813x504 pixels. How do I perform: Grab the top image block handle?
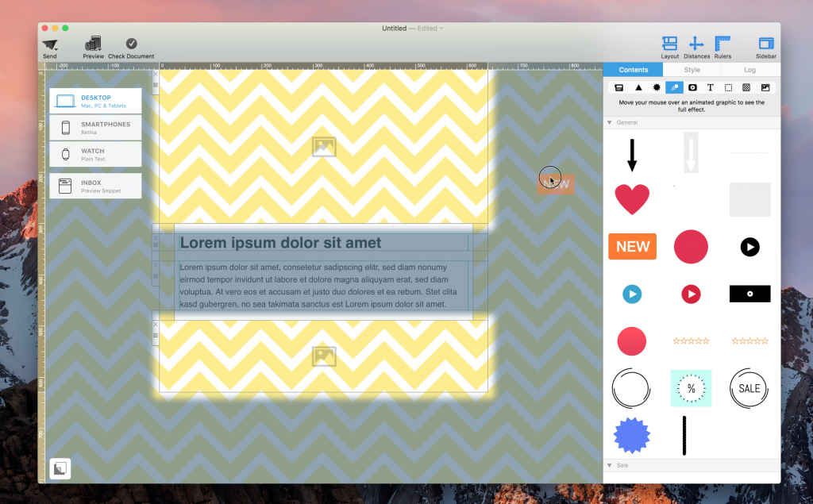pos(156,85)
